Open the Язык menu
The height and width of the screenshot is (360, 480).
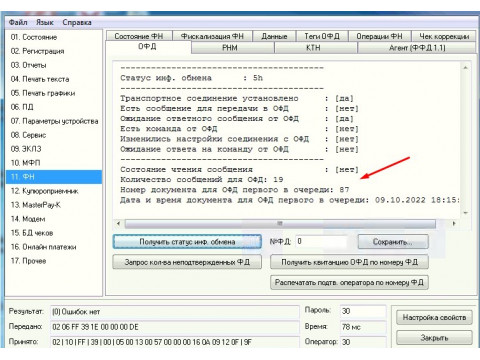click(45, 22)
